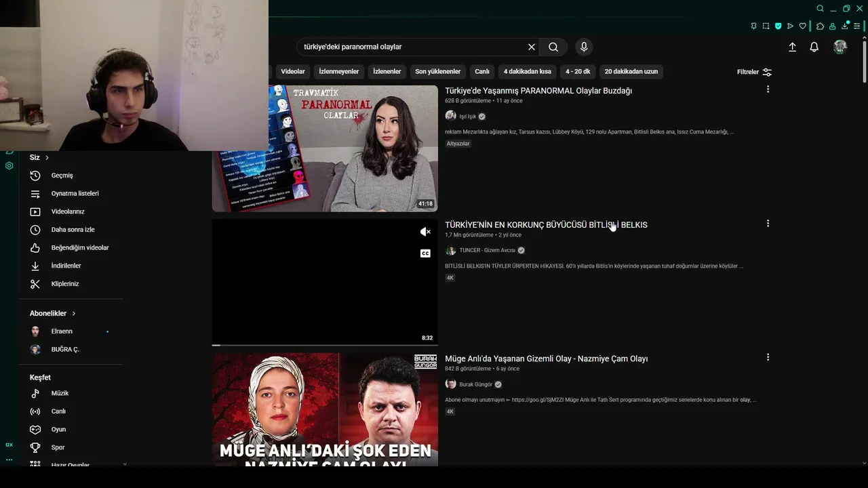Select the 20 dakikadan uzun chip

(x=631, y=71)
